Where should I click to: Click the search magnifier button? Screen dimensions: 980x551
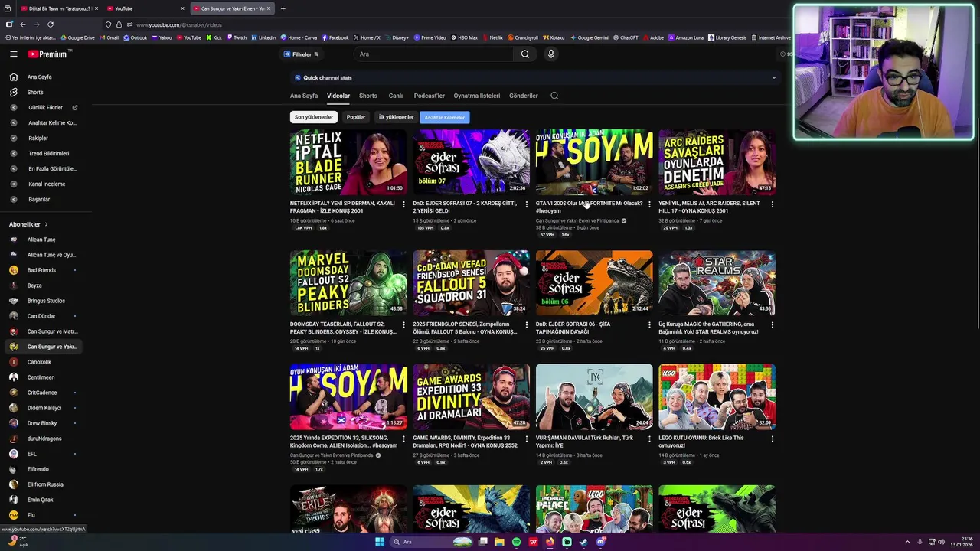click(525, 54)
